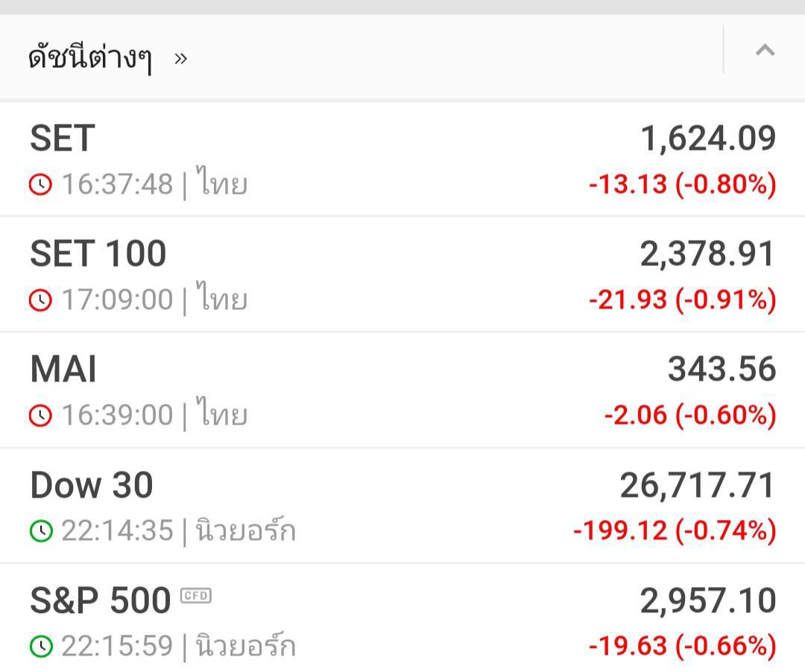The width and height of the screenshot is (805, 672).
Task: Tap the Dow 30 value 26,717.71
Action: click(698, 486)
